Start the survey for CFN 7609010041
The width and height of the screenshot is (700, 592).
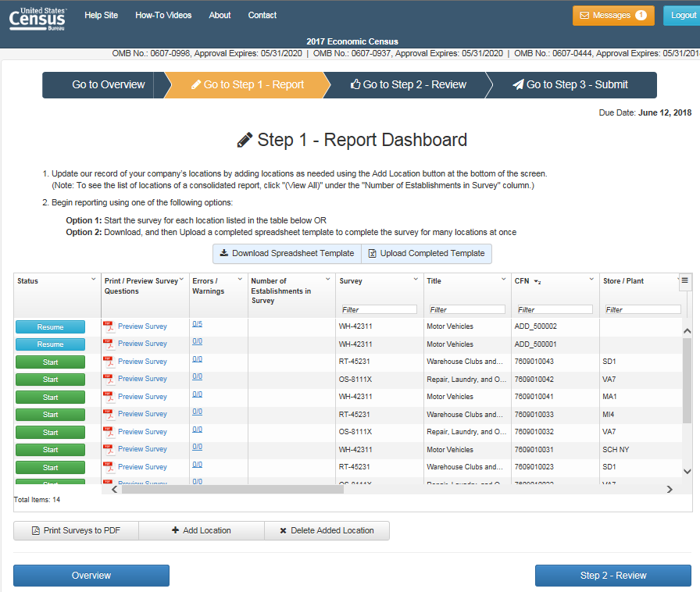(x=51, y=397)
